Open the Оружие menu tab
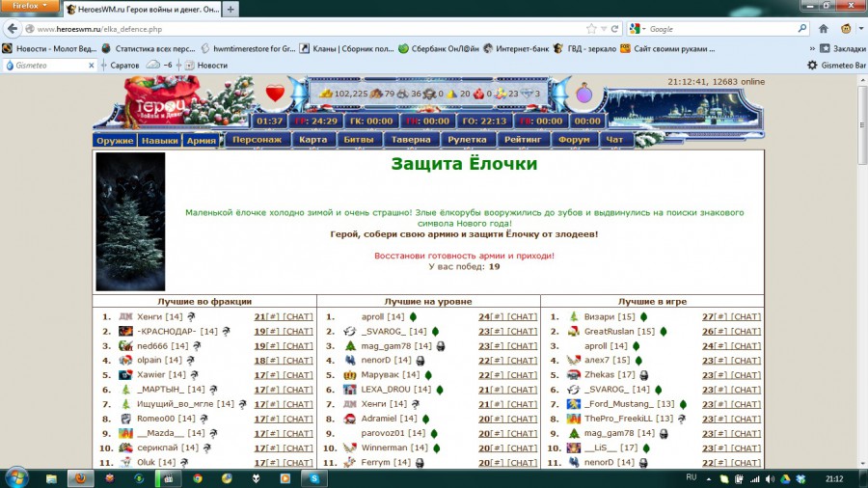Viewport: 868px width, 488px height. pyautogui.click(x=115, y=141)
